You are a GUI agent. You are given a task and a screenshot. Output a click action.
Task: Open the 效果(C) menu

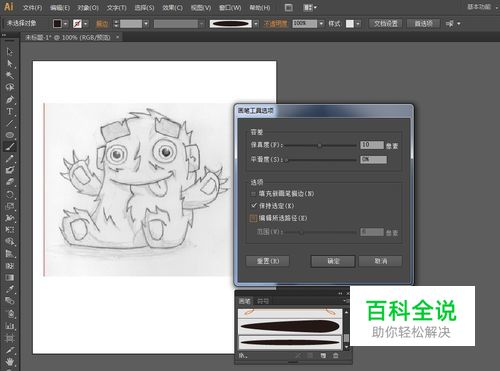(173, 7)
